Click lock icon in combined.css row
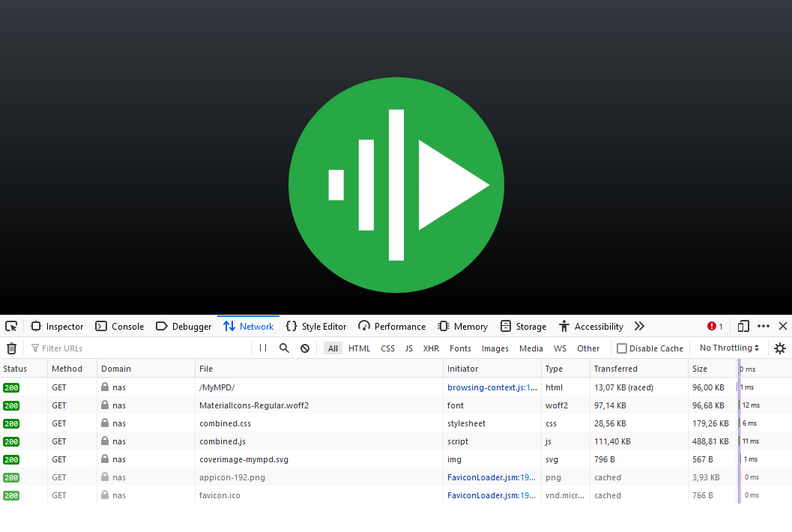792x532 pixels. tap(105, 423)
